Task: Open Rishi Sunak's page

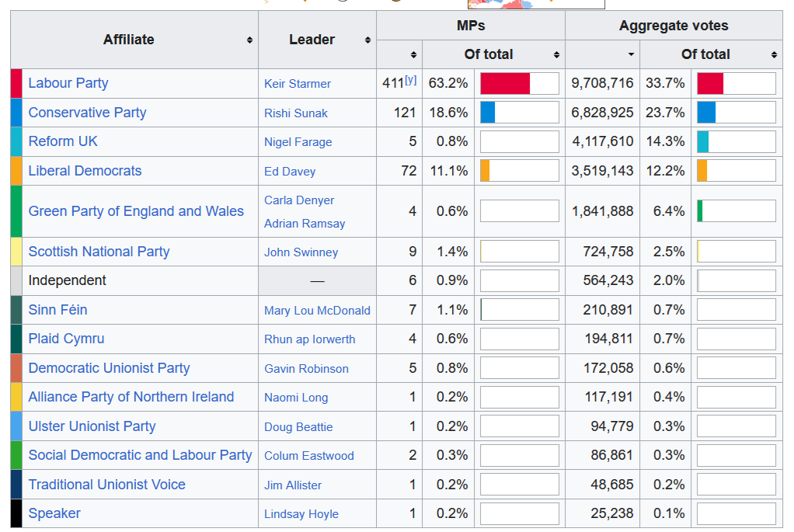Action: (x=296, y=113)
